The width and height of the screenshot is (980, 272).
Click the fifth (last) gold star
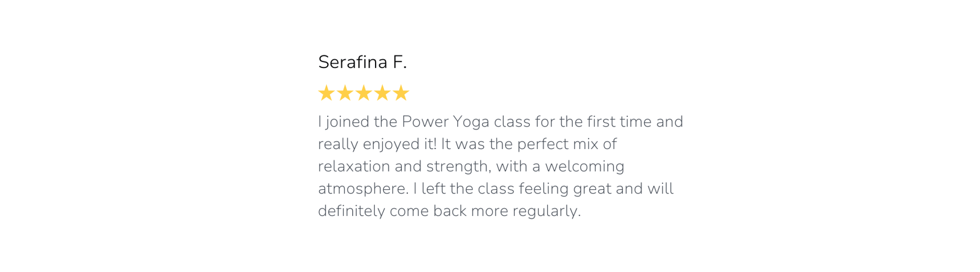401,93
